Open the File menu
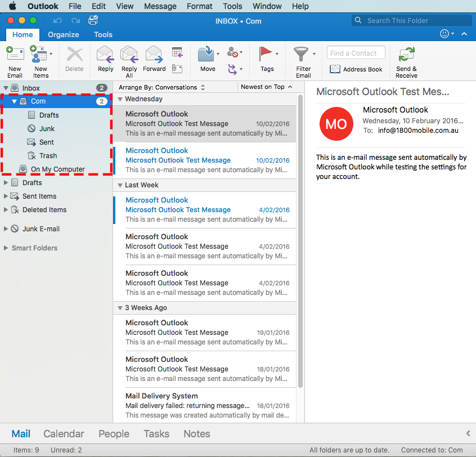The width and height of the screenshot is (476, 457). [x=75, y=6]
